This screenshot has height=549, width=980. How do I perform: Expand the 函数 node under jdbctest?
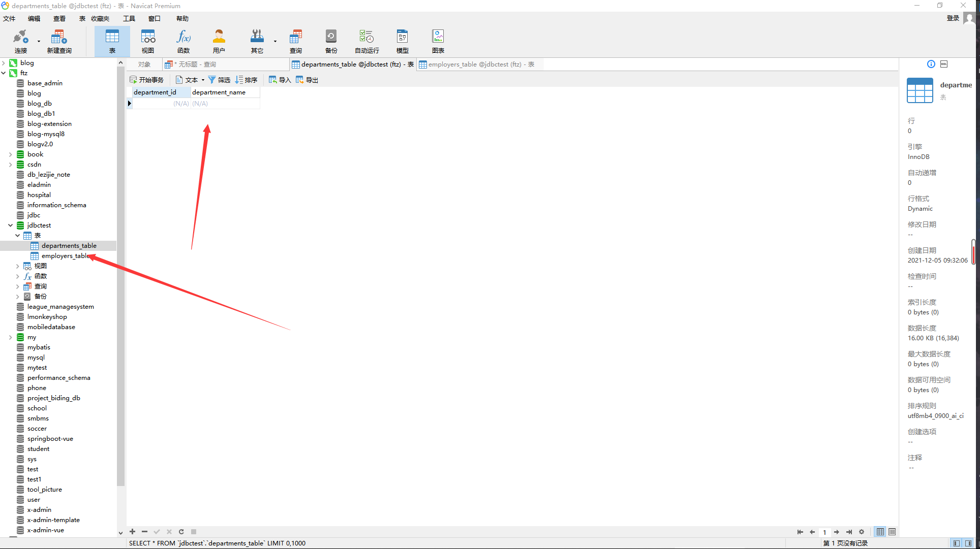coord(17,276)
